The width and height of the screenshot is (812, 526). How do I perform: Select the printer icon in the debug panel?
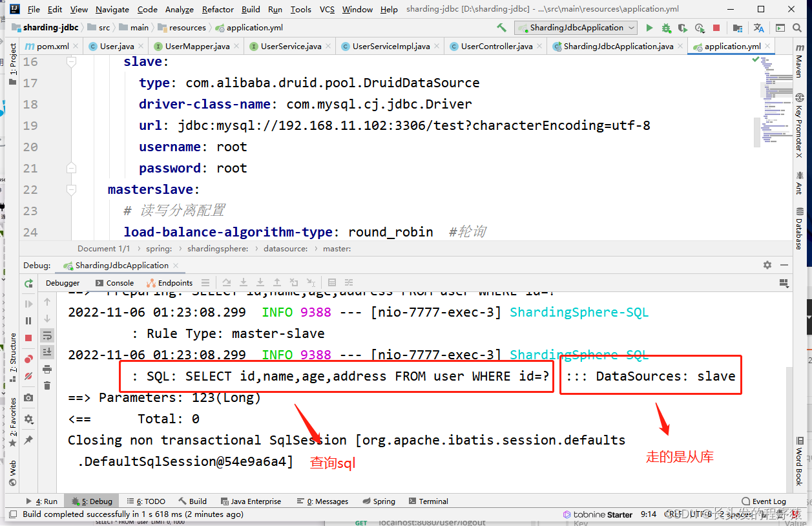click(x=47, y=370)
